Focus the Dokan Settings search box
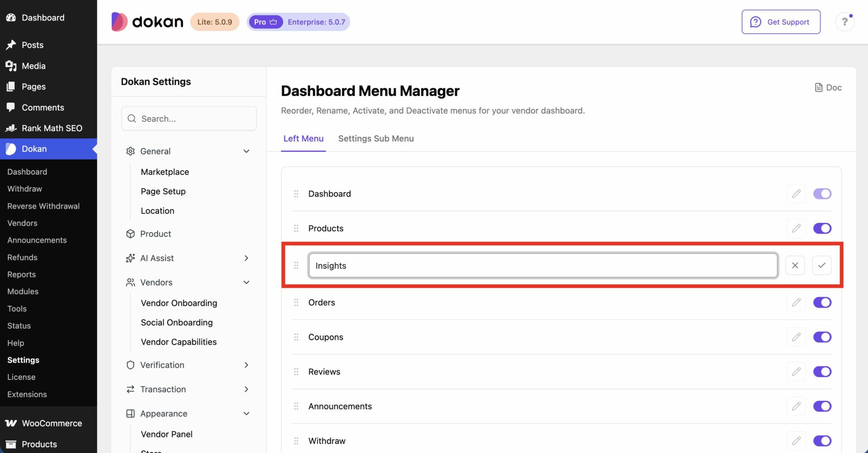868x453 pixels. point(189,118)
